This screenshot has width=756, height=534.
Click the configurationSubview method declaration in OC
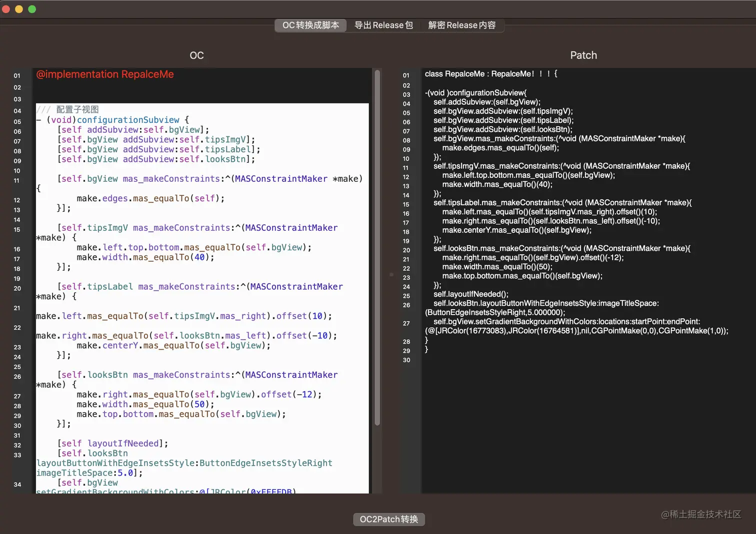[112, 120]
